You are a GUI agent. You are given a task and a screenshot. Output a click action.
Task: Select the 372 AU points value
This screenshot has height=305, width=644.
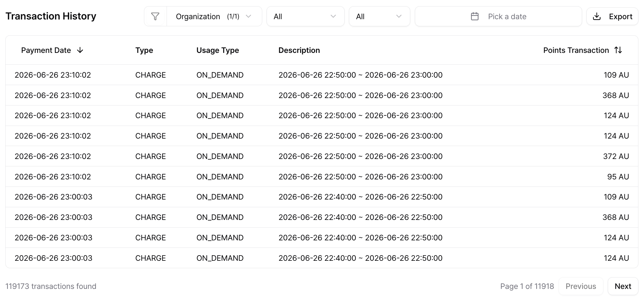coord(616,156)
